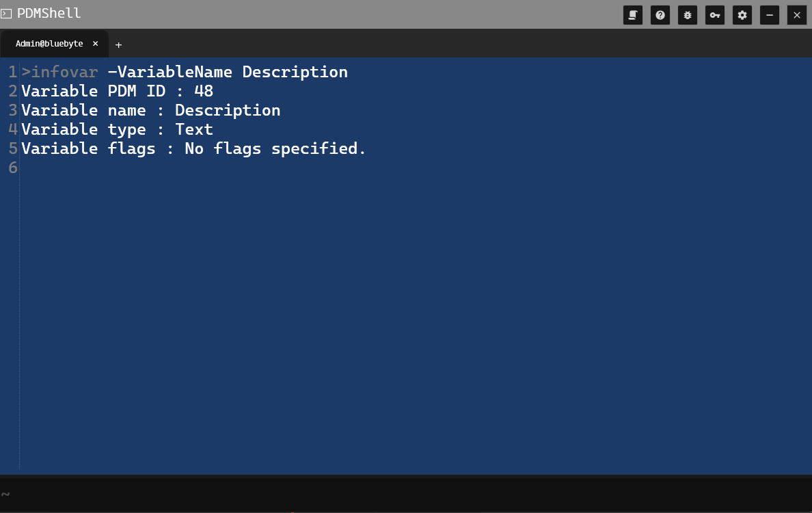This screenshot has width=812, height=513.
Task: Click the gear settings icon
Action: pos(742,14)
